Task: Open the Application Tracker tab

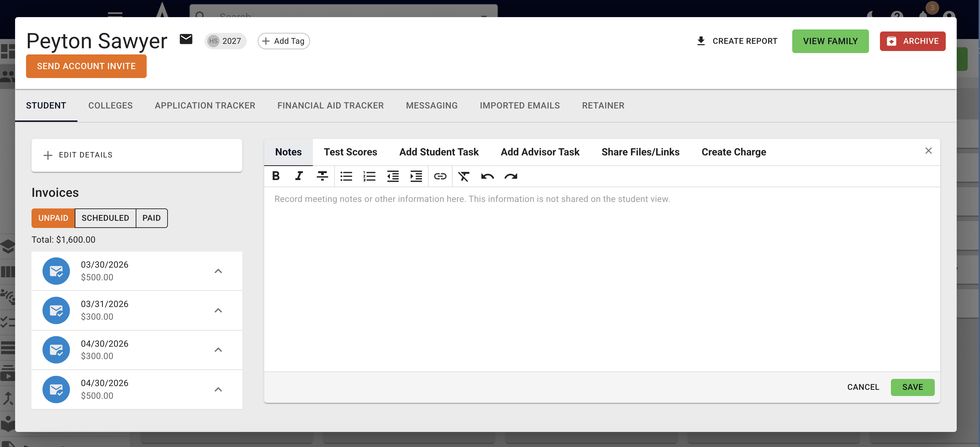Action: pos(205,105)
